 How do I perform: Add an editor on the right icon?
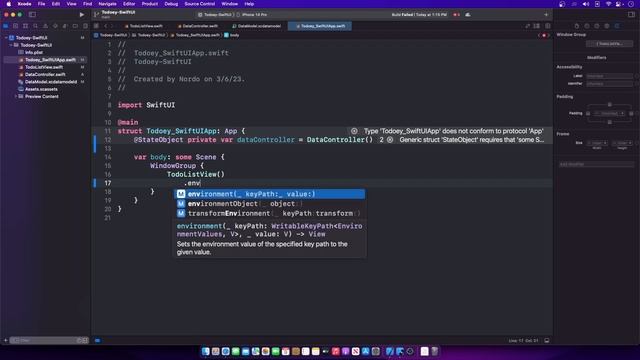(547, 26)
